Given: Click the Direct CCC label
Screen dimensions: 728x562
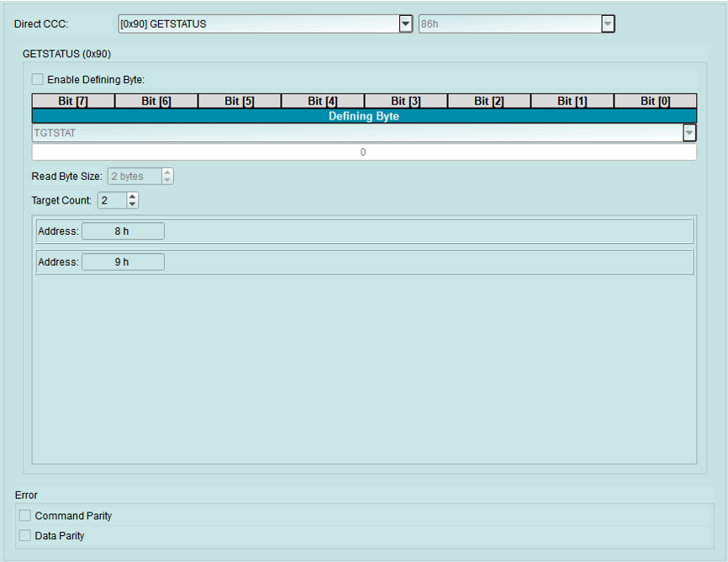Looking at the screenshot, I should [x=41, y=24].
